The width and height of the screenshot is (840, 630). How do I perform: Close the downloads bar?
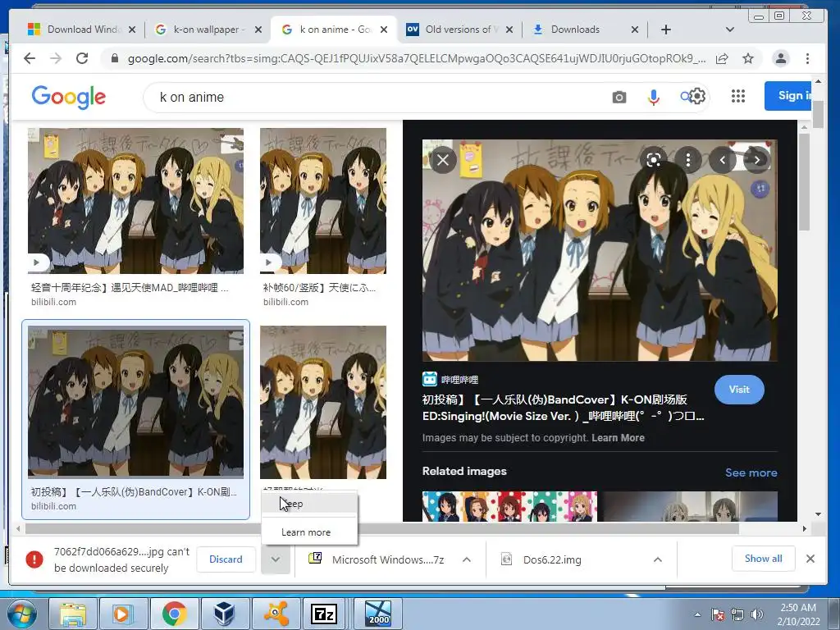point(810,559)
